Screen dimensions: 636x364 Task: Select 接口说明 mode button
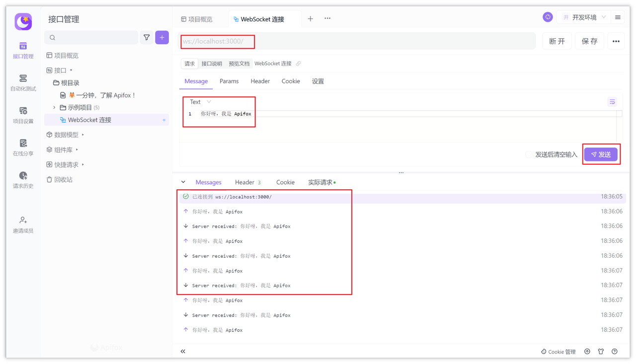(x=212, y=64)
